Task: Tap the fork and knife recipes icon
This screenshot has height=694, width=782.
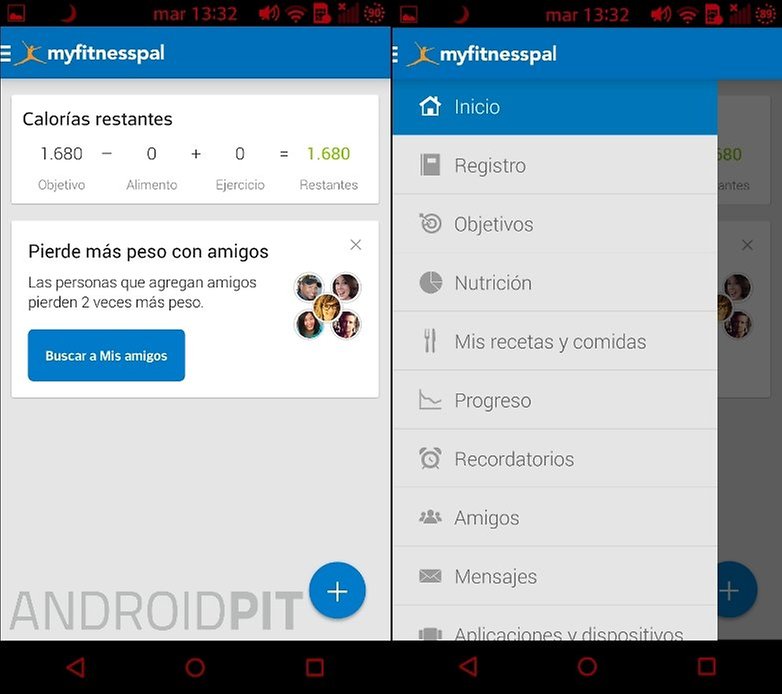Action: click(430, 341)
